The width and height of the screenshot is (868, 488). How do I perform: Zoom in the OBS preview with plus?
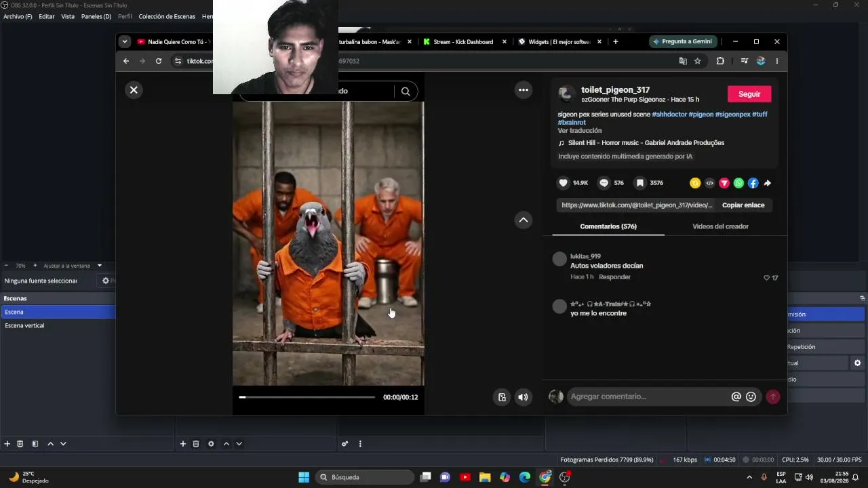pyautogui.click(x=34, y=266)
